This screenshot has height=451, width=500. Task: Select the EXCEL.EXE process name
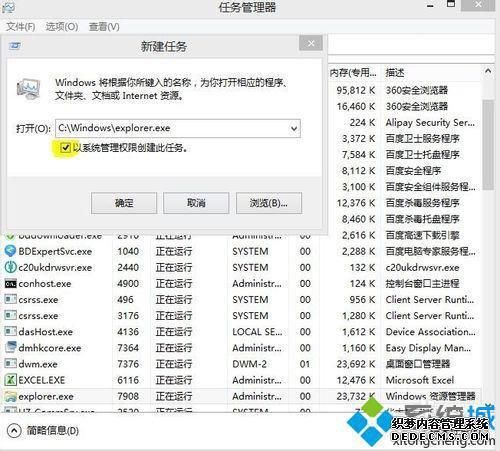(42, 380)
